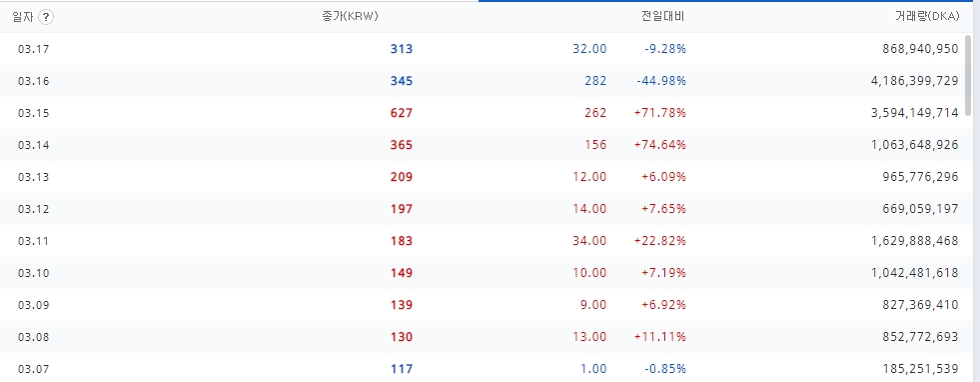Image resolution: width=980 pixels, height=382 pixels.
Task: Click the volume 1,063,648,926
Action: pyautogui.click(x=914, y=145)
